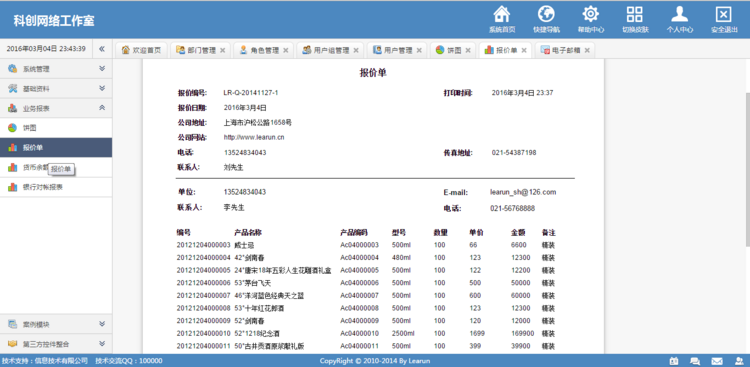The height and width of the screenshot is (367, 750).
Task: Click quote number LR-Q-20141127-1
Action: (251, 92)
